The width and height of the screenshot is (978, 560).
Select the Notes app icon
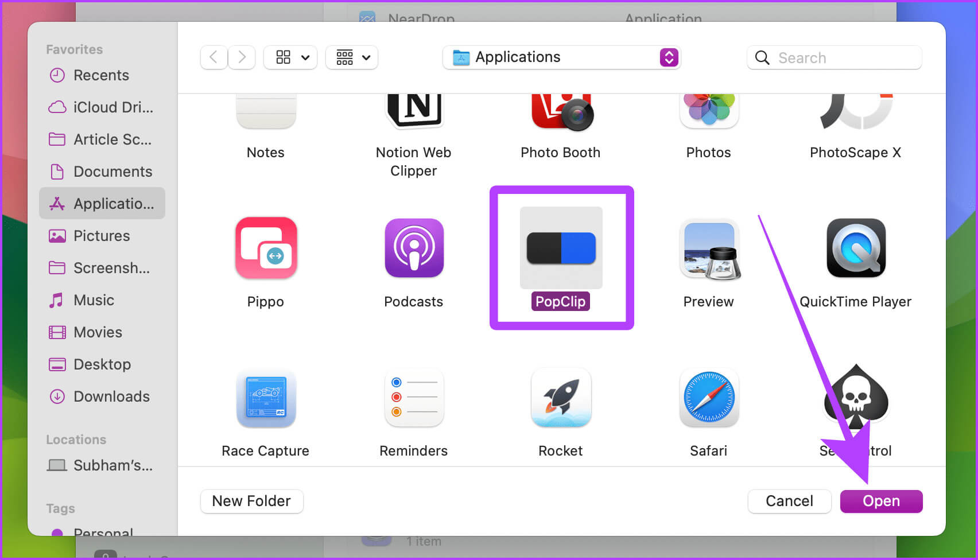[266, 111]
